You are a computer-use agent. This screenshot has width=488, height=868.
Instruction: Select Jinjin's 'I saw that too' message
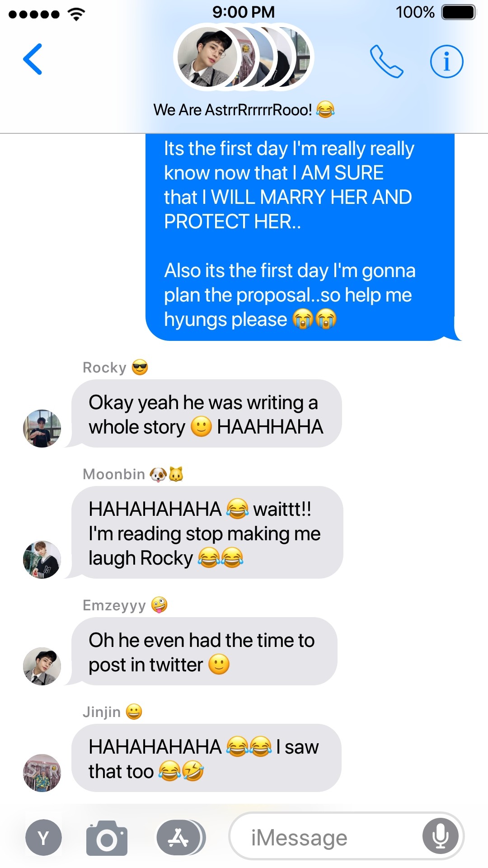206,758
